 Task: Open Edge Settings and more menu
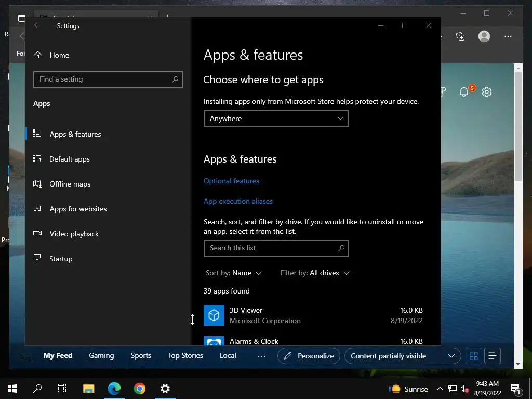point(508,36)
